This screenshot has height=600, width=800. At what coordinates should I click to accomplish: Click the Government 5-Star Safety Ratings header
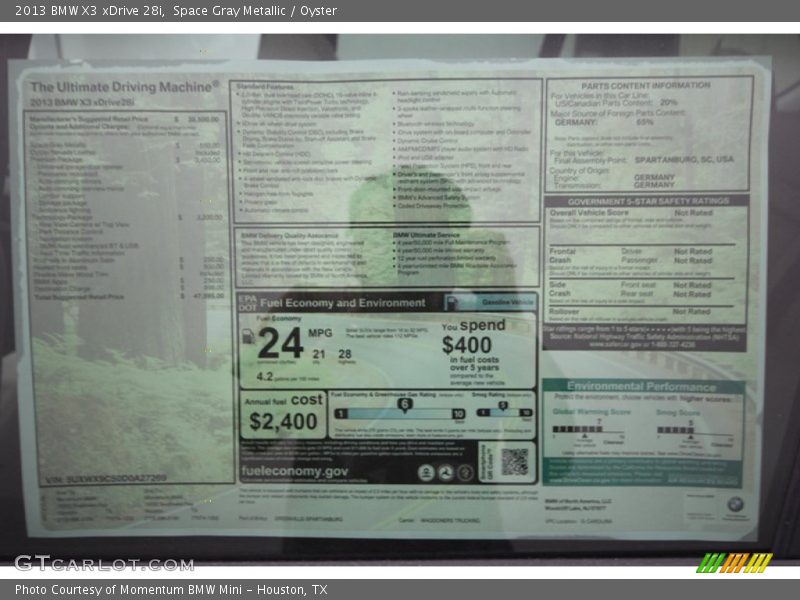coord(649,201)
